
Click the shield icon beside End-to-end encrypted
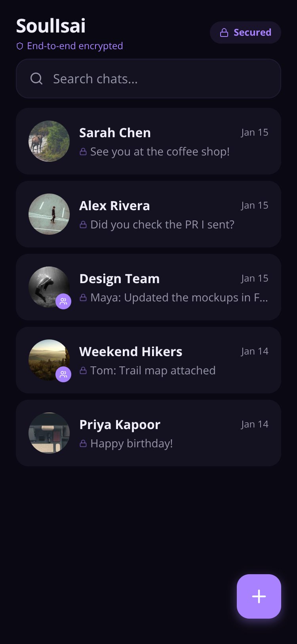(20, 46)
